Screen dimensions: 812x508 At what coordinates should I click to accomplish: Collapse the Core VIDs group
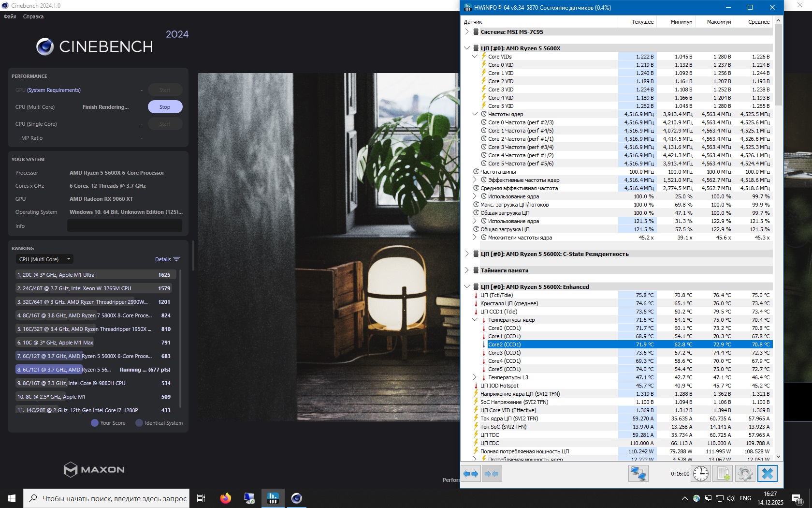[x=475, y=57]
